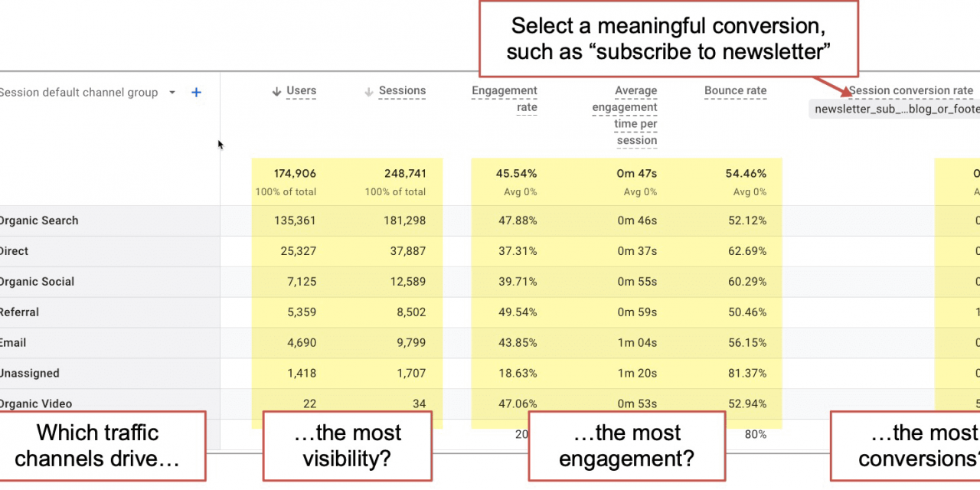Sort by Session conversion rate
The image size is (980, 490).
pyautogui.click(x=910, y=90)
